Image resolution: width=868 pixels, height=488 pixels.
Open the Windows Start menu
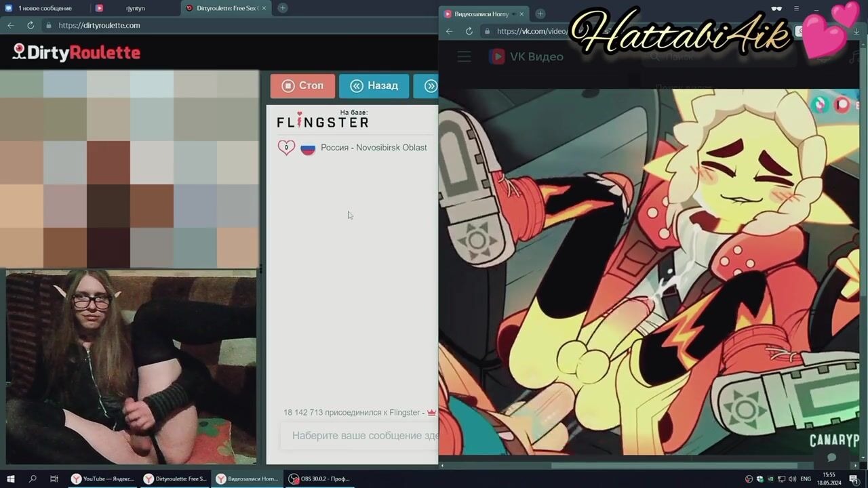tap(11, 479)
